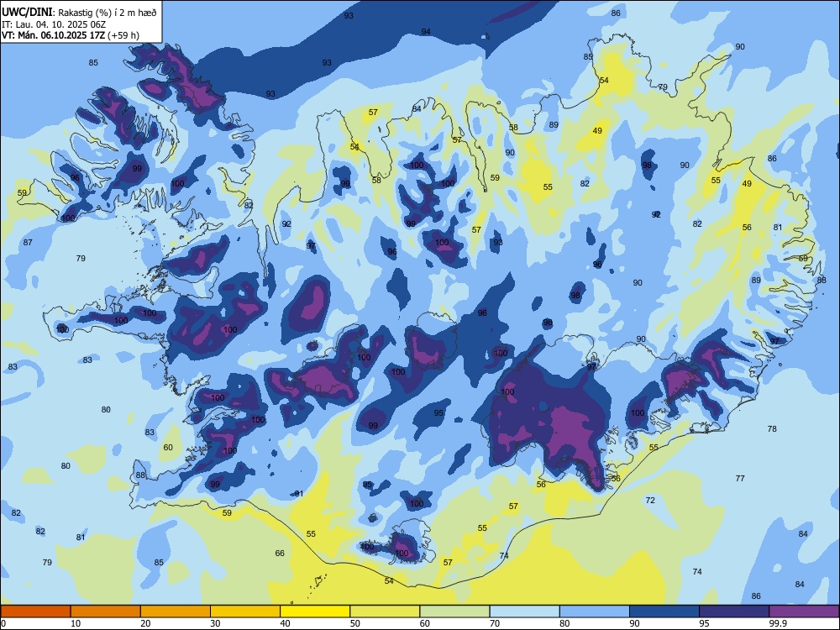840x630 pixels.
Task: Click the "91" humidity value on the map
Action: (x=299, y=493)
